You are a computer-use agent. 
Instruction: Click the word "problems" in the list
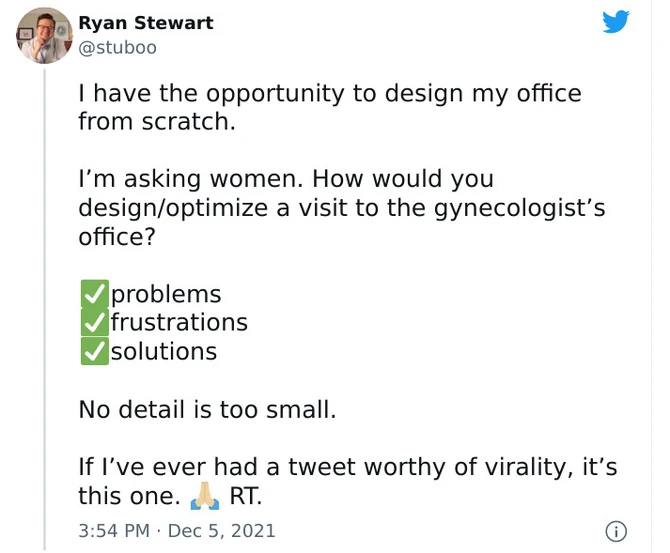(x=166, y=294)
